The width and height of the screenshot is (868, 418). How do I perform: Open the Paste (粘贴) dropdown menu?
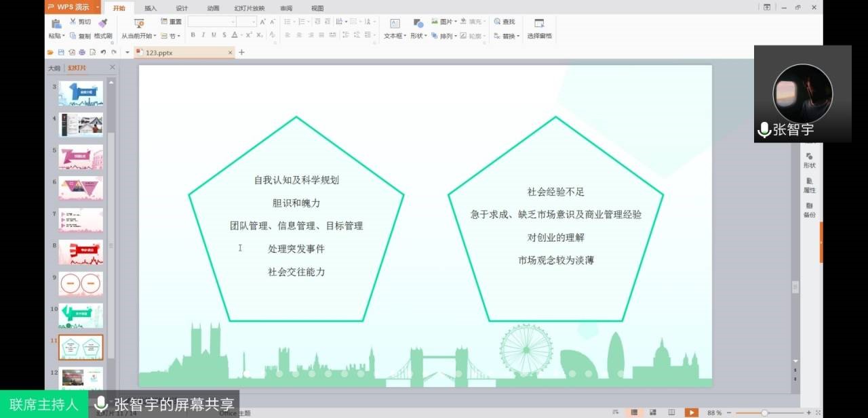(x=57, y=36)
